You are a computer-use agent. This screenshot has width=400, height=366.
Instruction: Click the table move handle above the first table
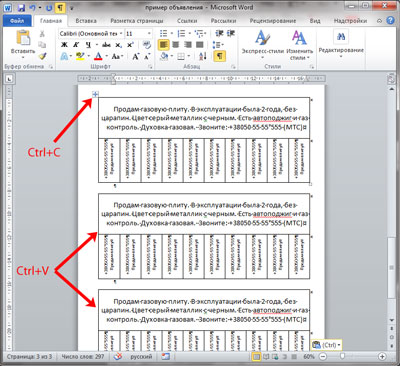(x=95, y=95)
